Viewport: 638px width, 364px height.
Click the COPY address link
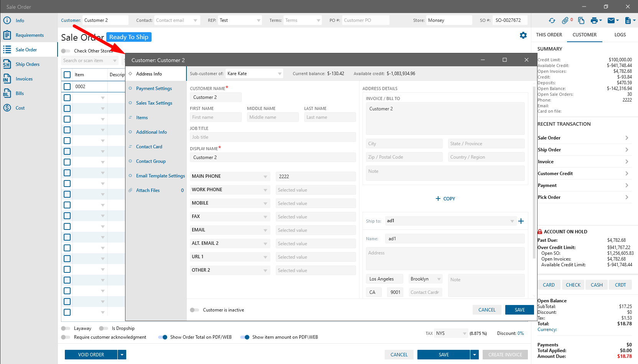[x=445, y=199]
